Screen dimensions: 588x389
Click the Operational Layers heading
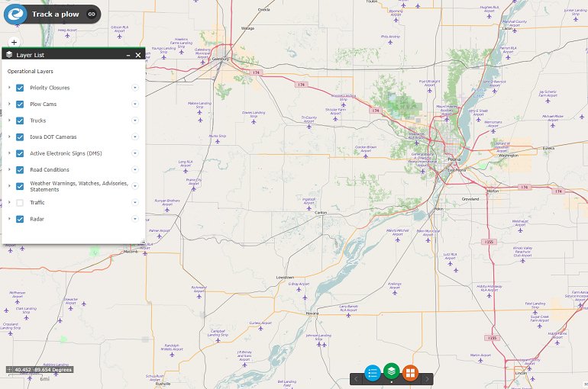(x=31, y=71)
